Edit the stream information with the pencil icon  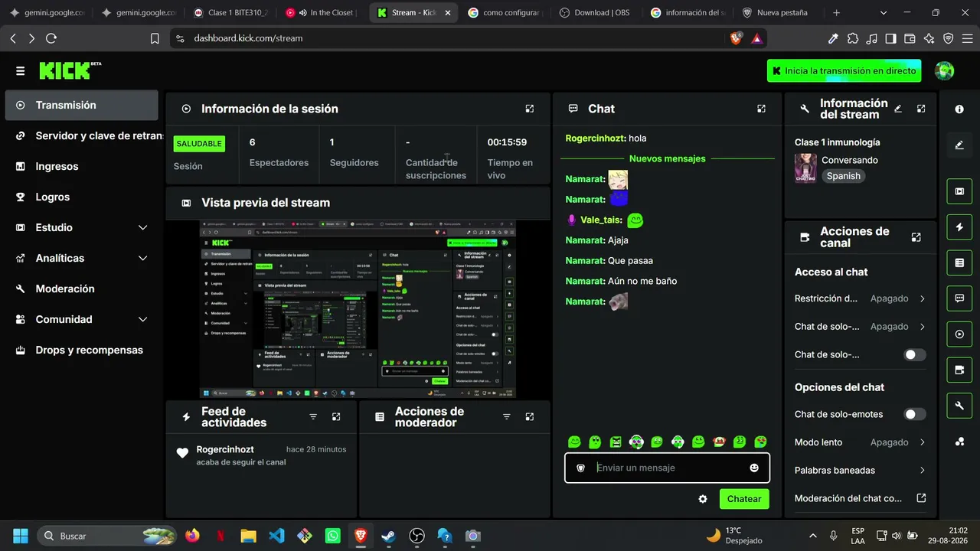898,109
